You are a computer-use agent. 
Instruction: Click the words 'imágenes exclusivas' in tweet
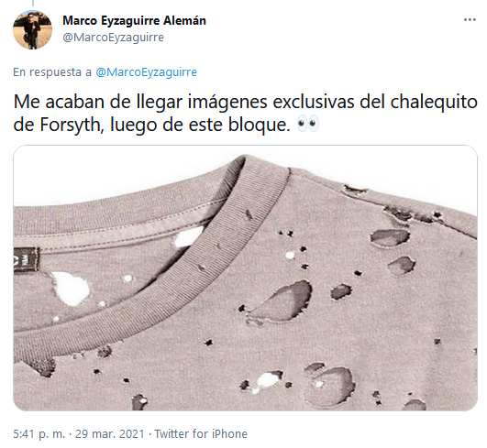[271, 102]
